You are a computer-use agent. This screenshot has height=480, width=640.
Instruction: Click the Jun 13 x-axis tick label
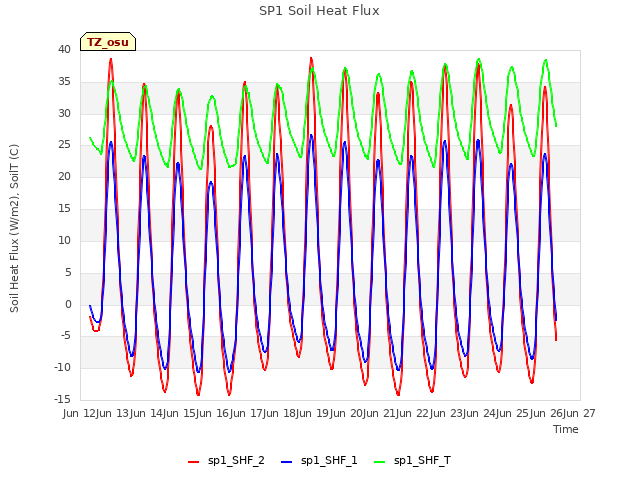(114, 413)
